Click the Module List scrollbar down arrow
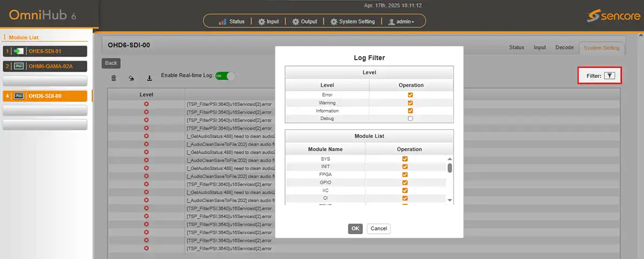 point(450,201)
